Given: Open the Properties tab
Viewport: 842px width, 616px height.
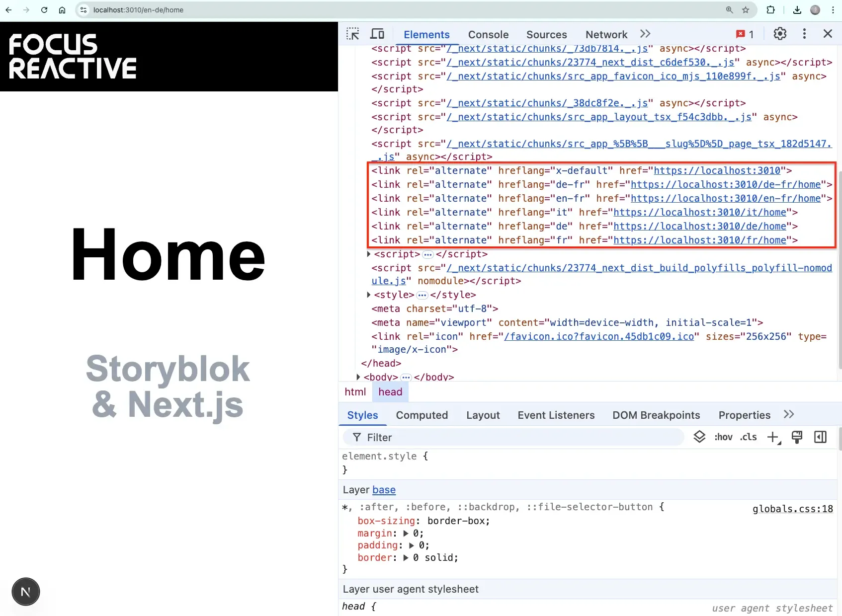Looking at the screenshot, I should click(744, 415).
